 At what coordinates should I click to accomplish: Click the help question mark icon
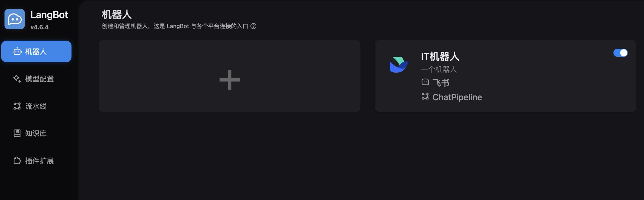[x=254, y=26]
